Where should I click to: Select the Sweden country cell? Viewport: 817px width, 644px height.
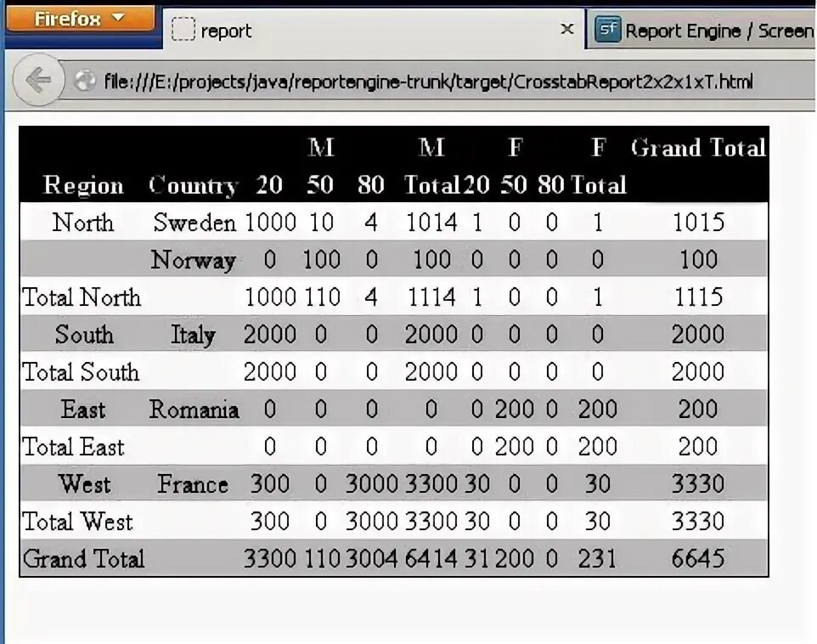[x=194, y=223]
